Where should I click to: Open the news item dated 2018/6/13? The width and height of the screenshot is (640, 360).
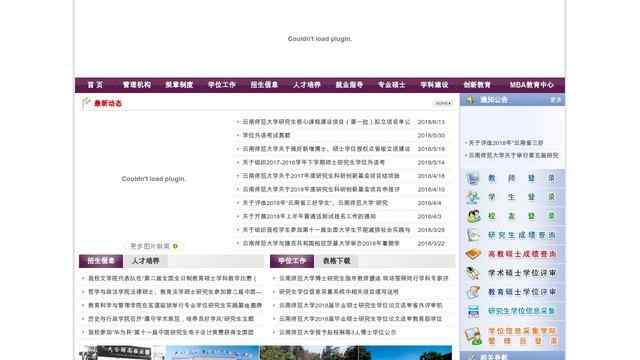point(326,122)
